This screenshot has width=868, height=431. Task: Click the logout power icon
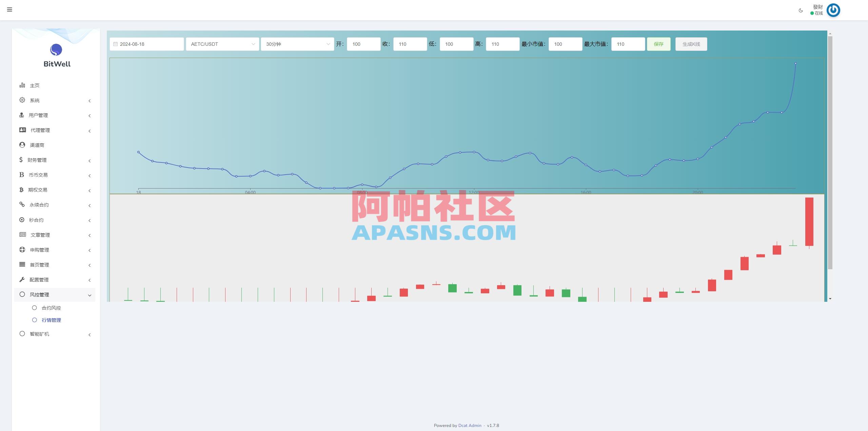[x=833, y=11]
